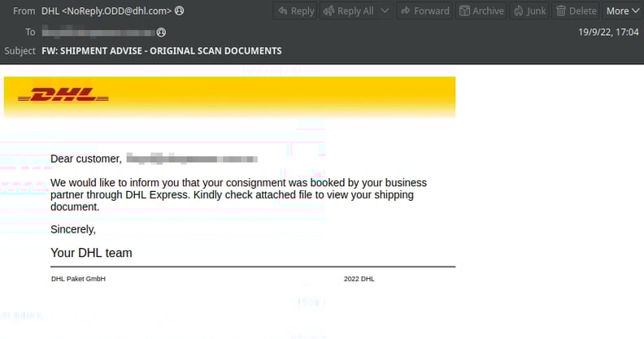Mark message as Junk

530,11
